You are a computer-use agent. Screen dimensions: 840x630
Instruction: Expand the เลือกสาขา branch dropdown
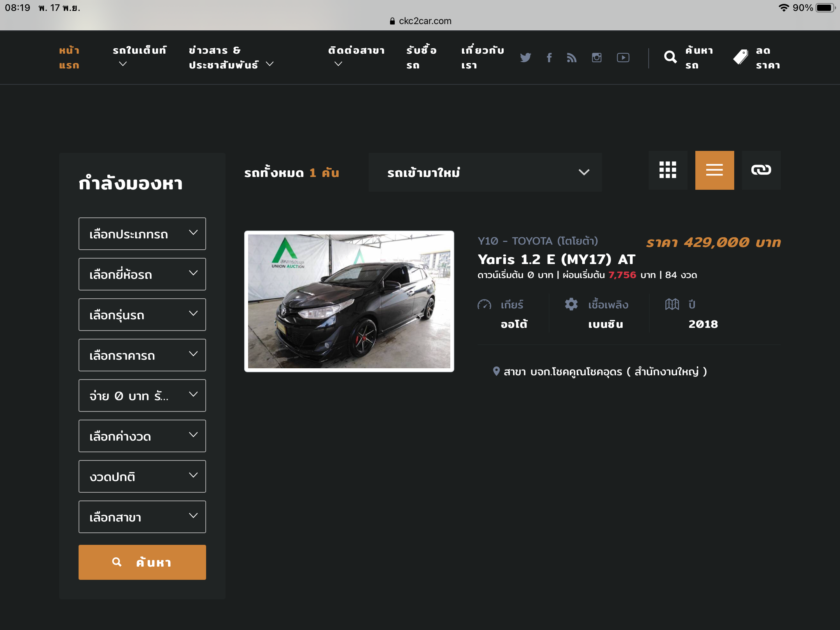142,517
